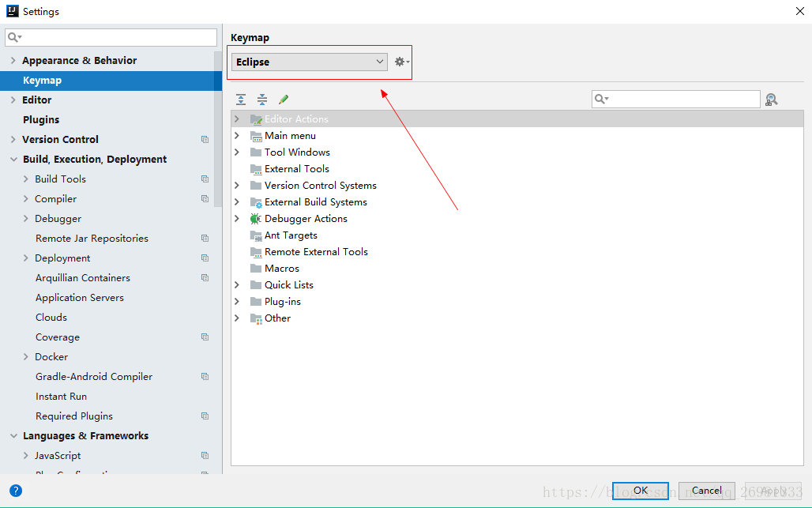Click the settings sidebar scrollbar

click(218, 130)
